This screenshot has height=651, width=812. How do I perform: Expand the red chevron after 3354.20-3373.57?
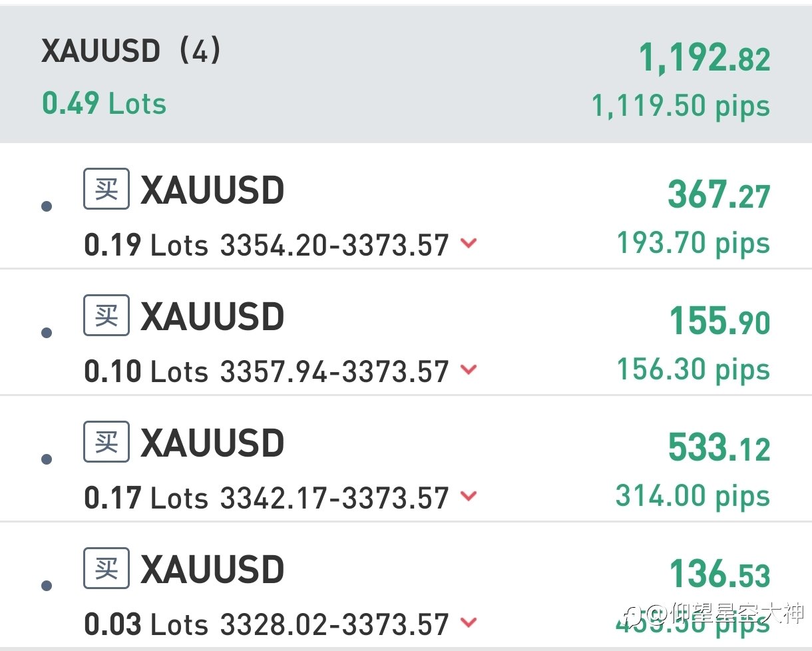(x=469, y=244)
